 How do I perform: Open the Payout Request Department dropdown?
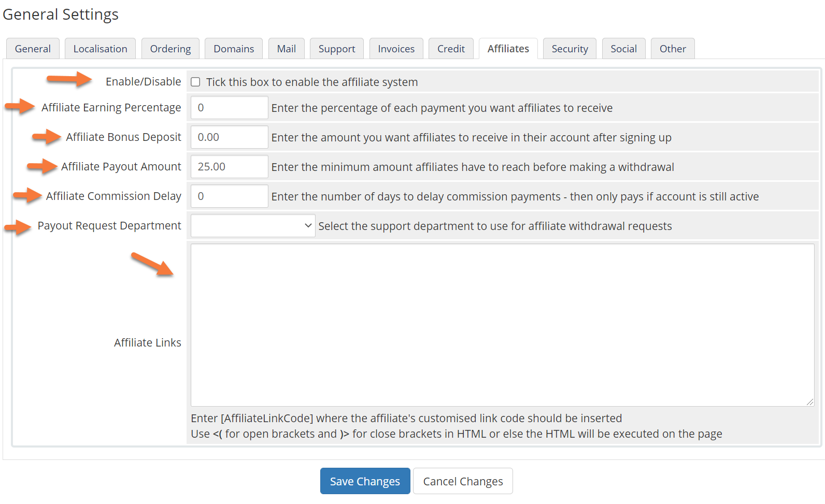[x=253, y=226]
